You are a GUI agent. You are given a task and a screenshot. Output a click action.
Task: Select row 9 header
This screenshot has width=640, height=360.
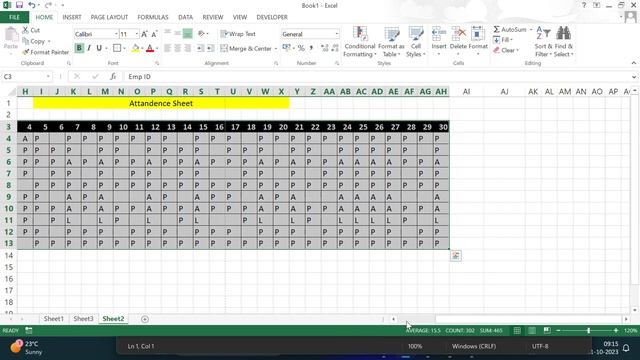tap(8, 197)
